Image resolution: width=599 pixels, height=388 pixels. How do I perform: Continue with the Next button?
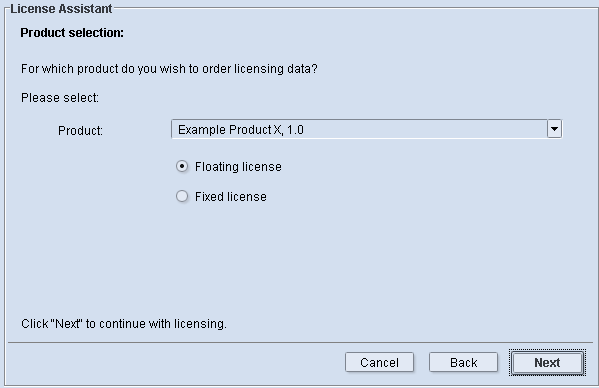tap(547, 362)
